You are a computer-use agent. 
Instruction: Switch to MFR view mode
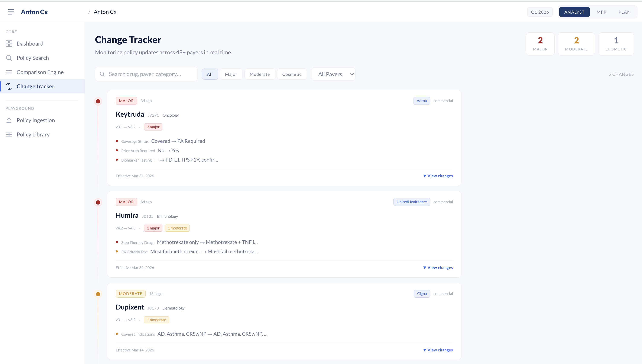(601, 12)
